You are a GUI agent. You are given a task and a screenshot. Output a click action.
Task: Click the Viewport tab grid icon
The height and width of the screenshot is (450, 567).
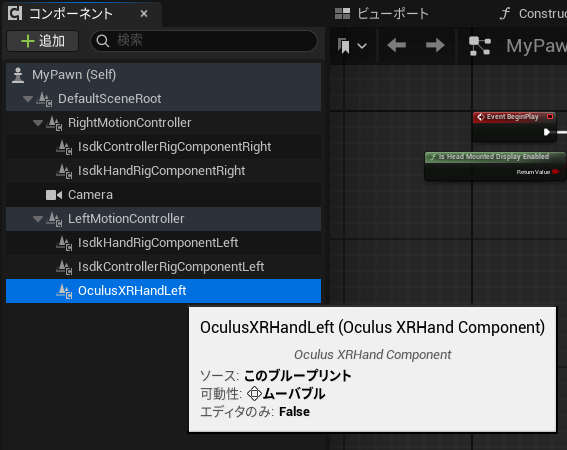342,14
